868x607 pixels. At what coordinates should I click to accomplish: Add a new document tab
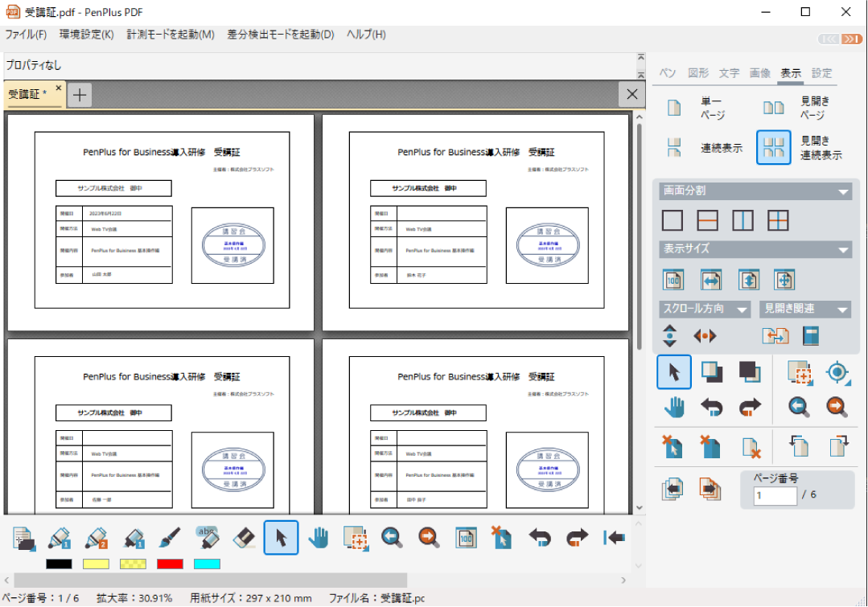[x=80, y=95]
